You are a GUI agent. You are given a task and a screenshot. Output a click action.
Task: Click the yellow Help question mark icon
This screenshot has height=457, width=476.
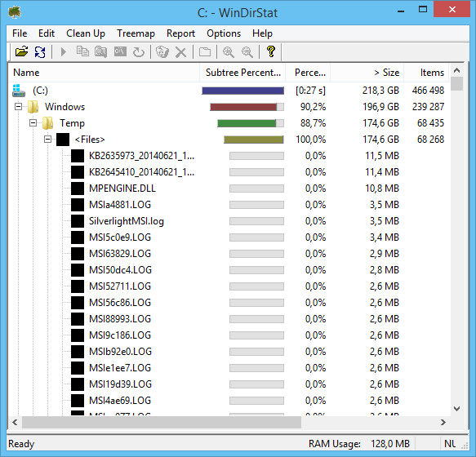[x=271, y=51]
